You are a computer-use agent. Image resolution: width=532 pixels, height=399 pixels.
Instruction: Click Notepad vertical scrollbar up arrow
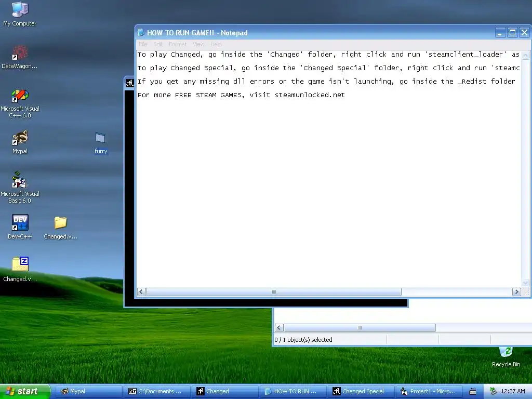tap(526, 55)
